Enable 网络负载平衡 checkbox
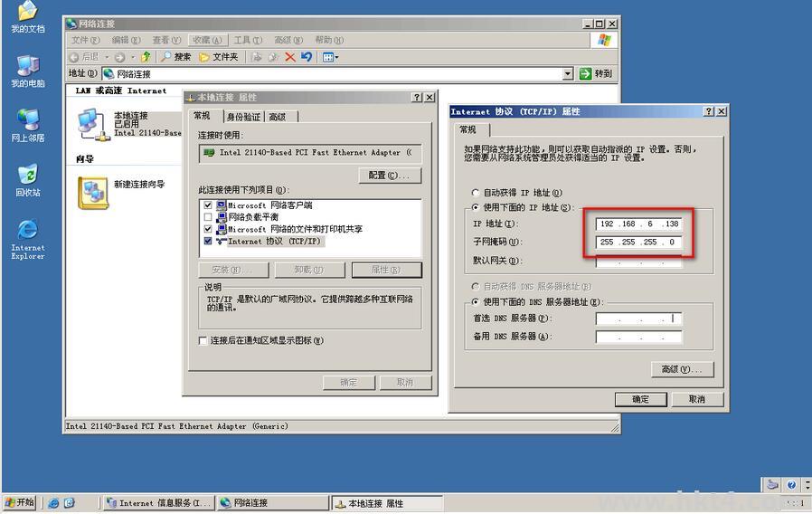 coord(208,217)
